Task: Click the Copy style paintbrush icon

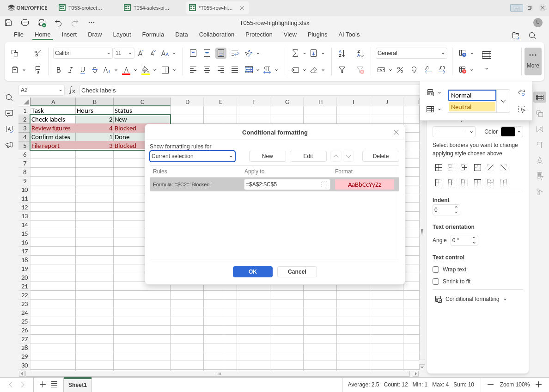Action: point(38,70)
